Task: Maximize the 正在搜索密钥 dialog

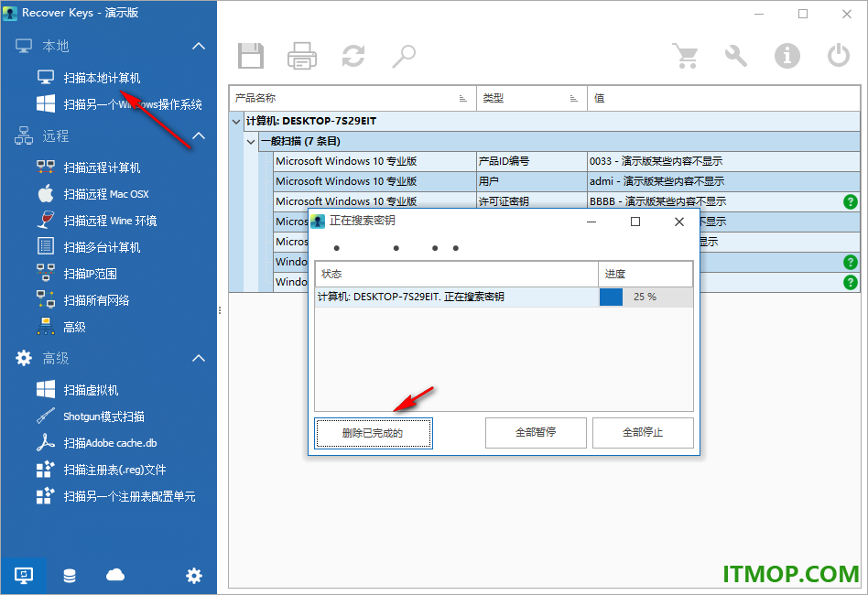Action: coord(635,222)
